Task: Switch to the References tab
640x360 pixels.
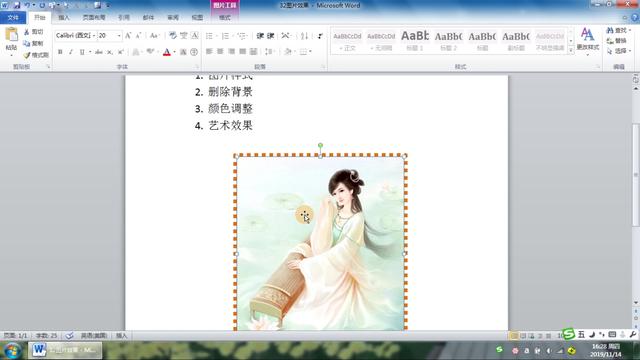Action: click(x=124, y=18)
